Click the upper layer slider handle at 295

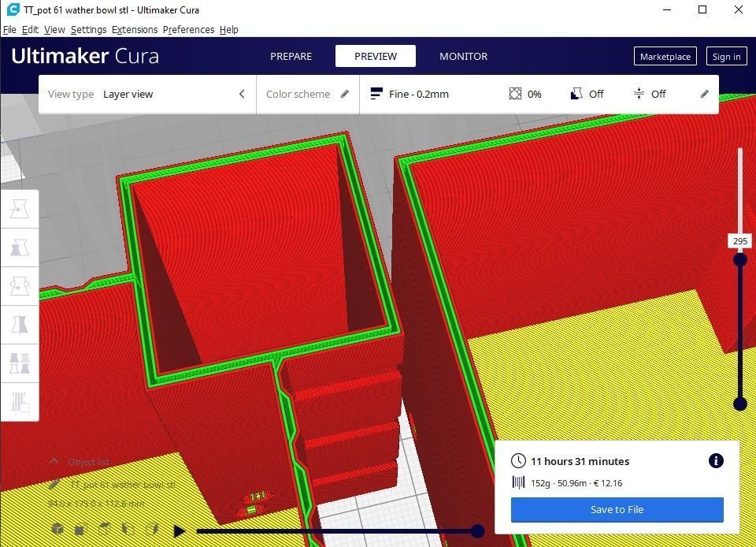click(x=740, y=259)
